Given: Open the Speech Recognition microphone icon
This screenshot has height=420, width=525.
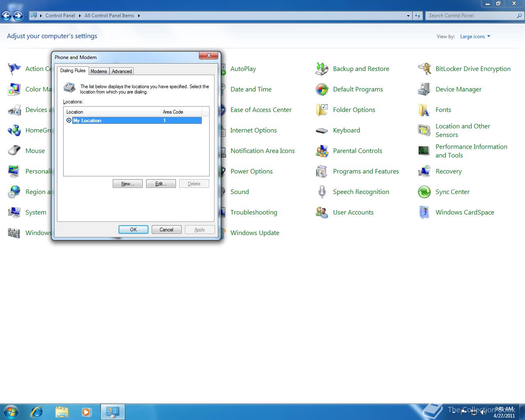Looking at the screenshot, I should coord(322,192).
